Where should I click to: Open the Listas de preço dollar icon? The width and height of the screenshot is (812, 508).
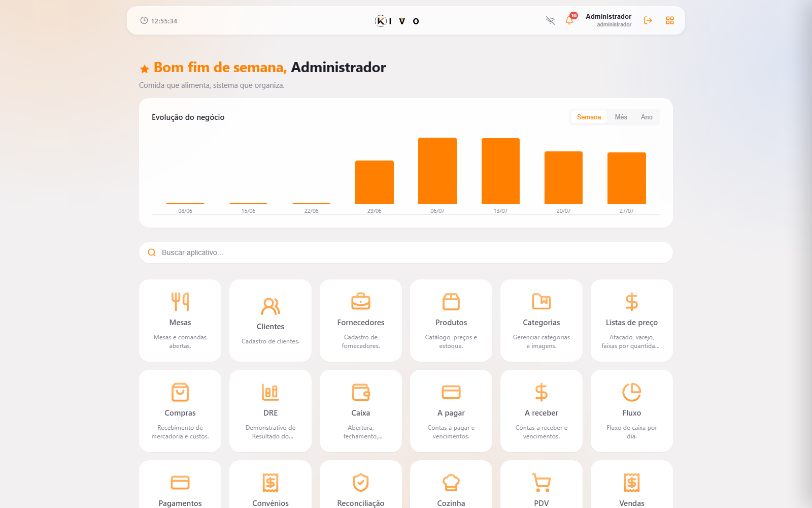(632, 302)
